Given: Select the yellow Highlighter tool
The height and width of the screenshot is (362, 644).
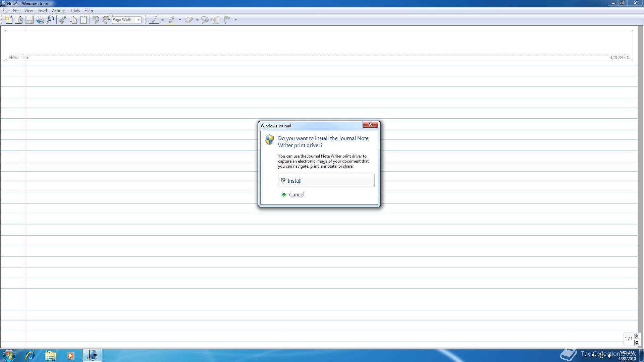Looking at the screenshot, I should (x=171, y=20).
